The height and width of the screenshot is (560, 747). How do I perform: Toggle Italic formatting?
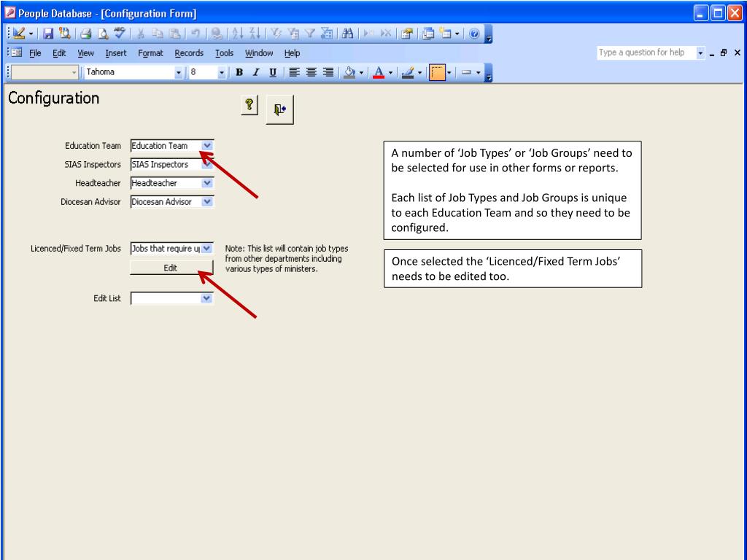256,72
